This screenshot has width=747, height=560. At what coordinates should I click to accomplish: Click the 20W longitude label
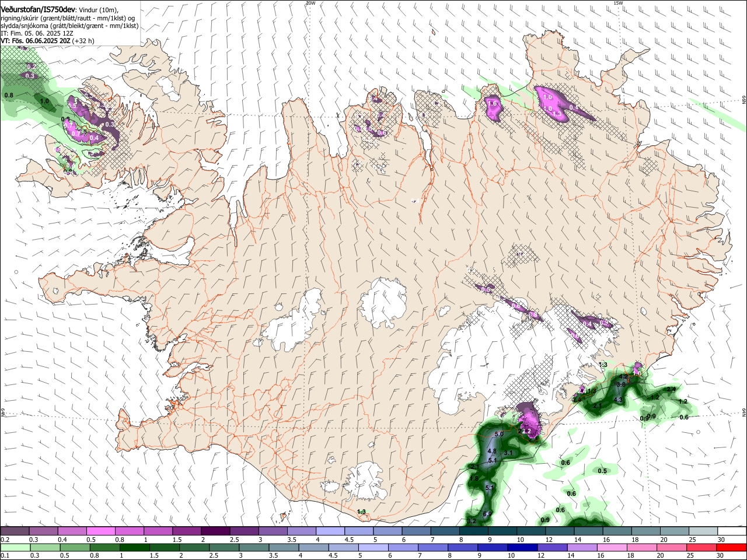click(x=310, y=3)
